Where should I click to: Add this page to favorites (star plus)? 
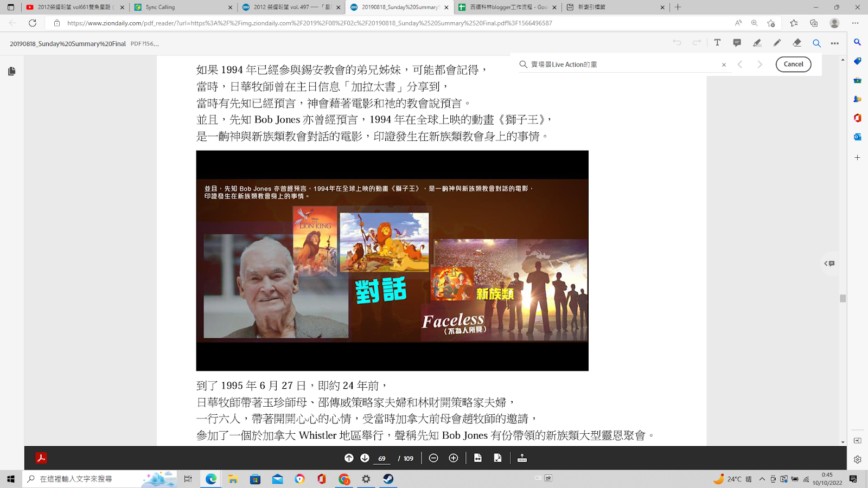pyautogui.click(x=771, y=23)
